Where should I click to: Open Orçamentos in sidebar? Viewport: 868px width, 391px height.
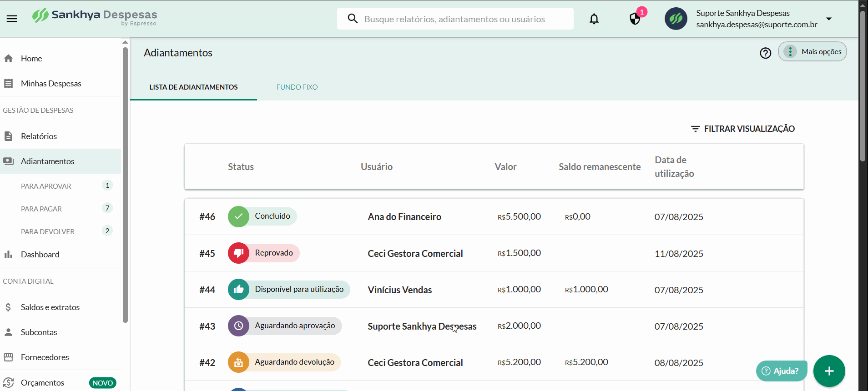[61, 383]
